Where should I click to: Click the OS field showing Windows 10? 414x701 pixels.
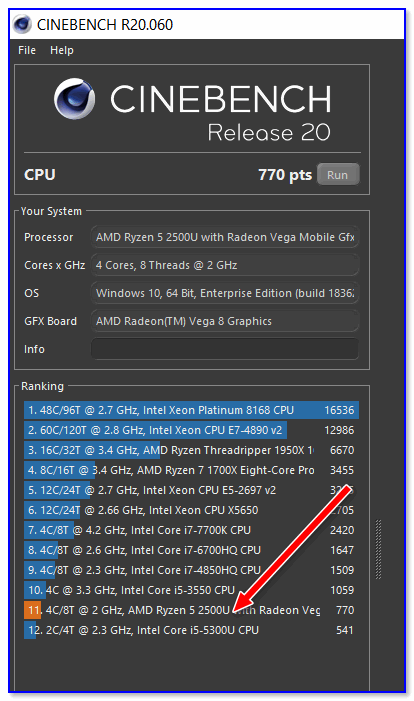click(225, 293)
